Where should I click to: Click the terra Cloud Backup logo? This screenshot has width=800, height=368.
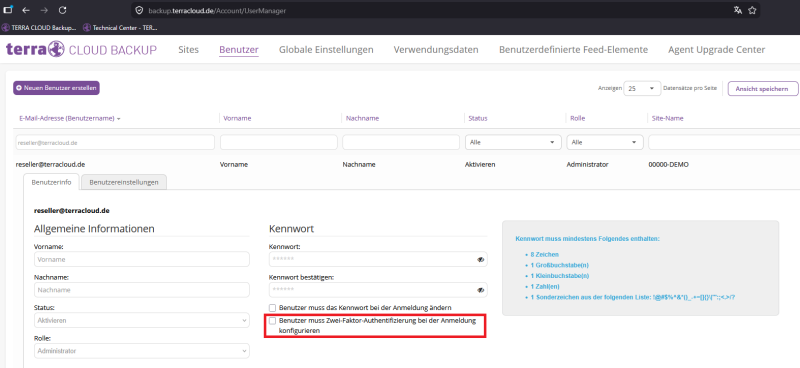(x=81, y=50)
